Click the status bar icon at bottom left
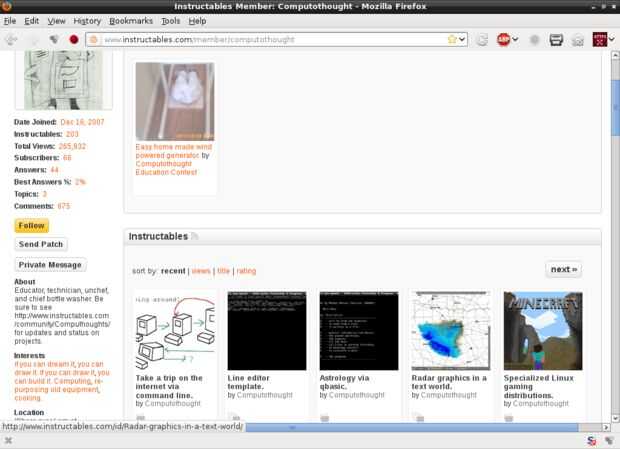Screen dimensions: 620x449 coord(8,440)
